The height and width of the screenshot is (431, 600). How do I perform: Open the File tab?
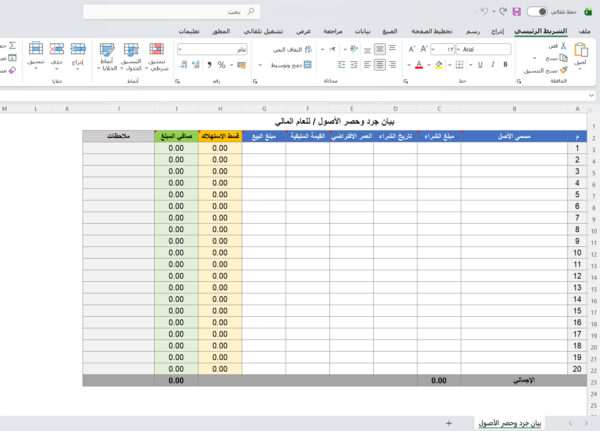click(x=584, y=31)
